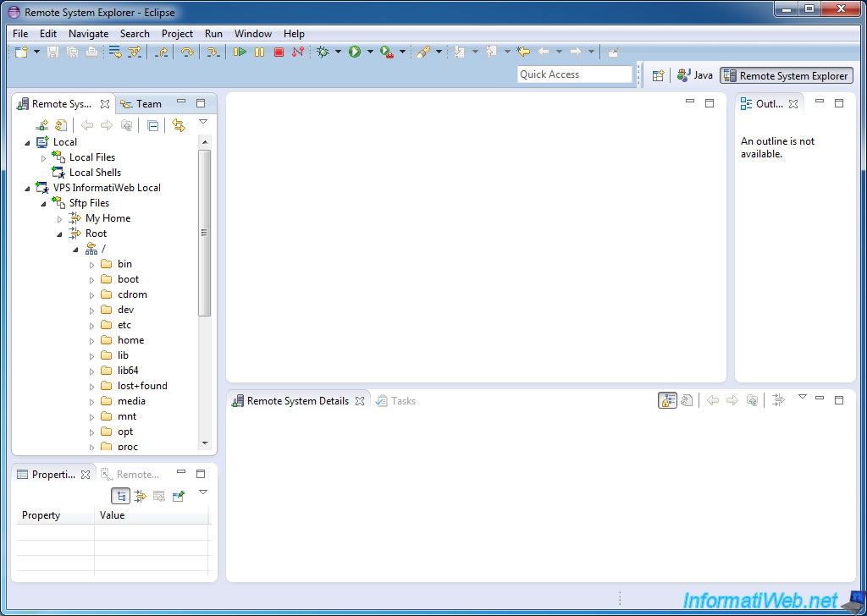Screen dimensions: 867x616
Task: Click the red Terminate debug icon
Action: [279, 52]
